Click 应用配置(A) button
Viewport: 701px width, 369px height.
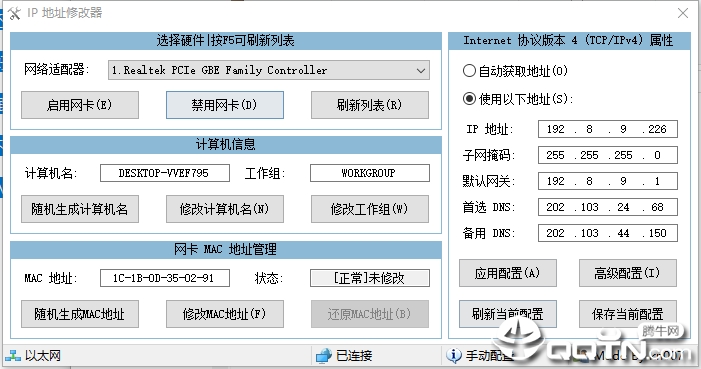(508, 273)
